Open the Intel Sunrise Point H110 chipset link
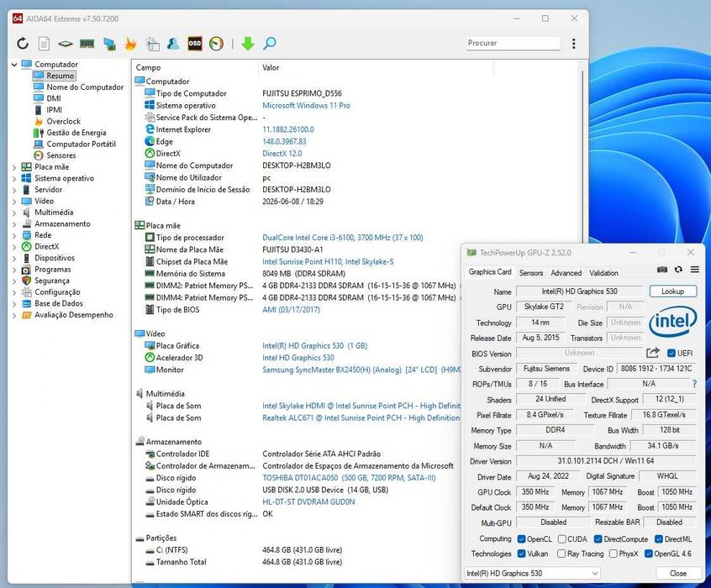Viewport: 711px width, 588px height. click(328, 261)
